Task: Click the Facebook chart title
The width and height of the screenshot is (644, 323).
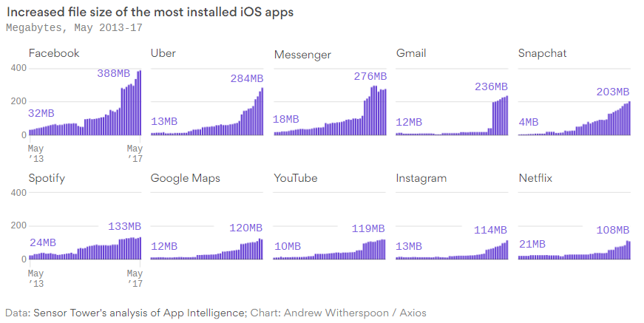Action: click(54, 53)
